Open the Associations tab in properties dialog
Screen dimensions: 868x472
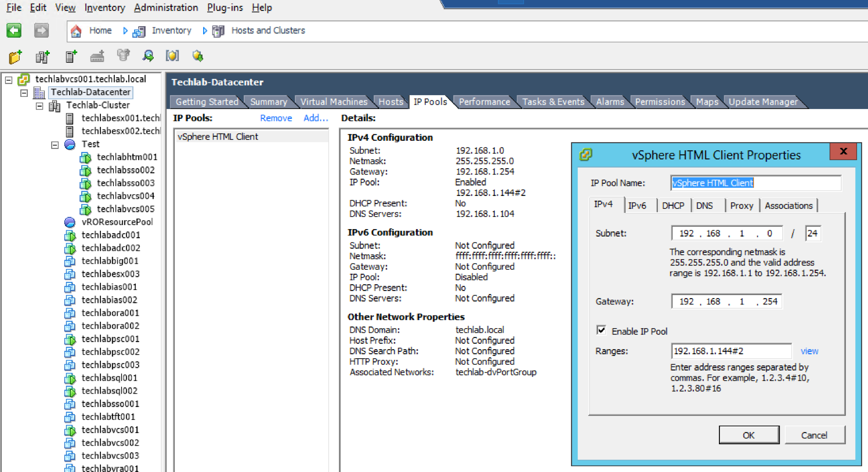click(x=789, y=205)
